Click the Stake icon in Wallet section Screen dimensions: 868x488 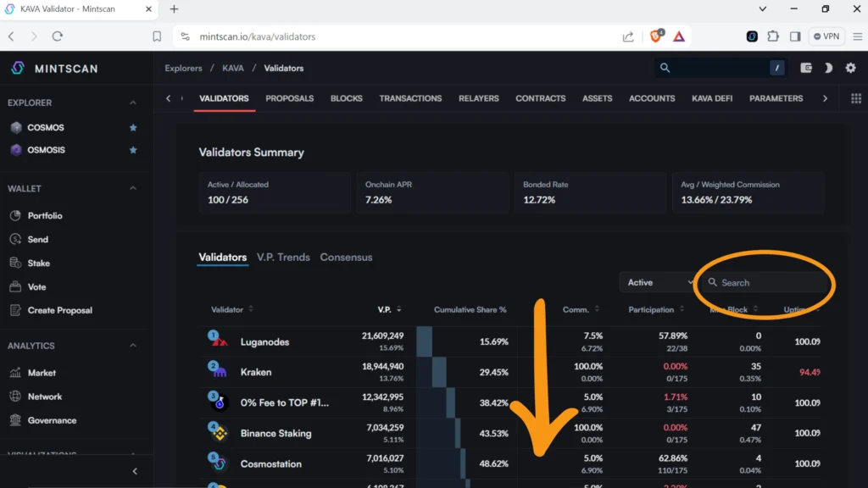pyautogui.click(x=15, y=263)
